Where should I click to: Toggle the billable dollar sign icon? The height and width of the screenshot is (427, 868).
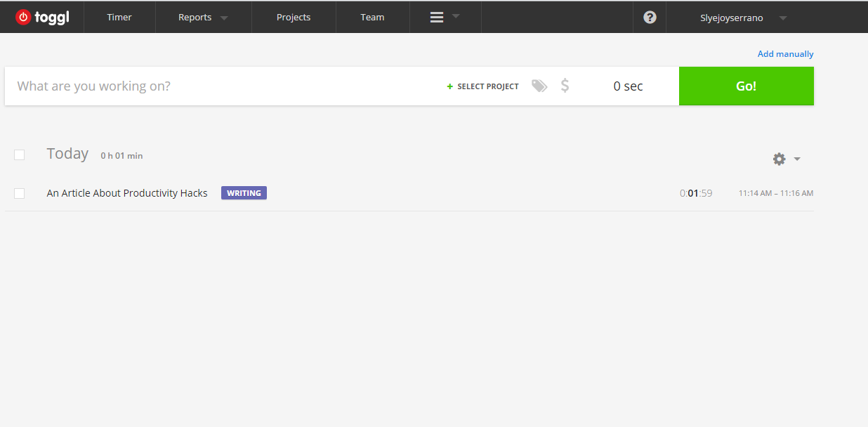pos(565,86)
